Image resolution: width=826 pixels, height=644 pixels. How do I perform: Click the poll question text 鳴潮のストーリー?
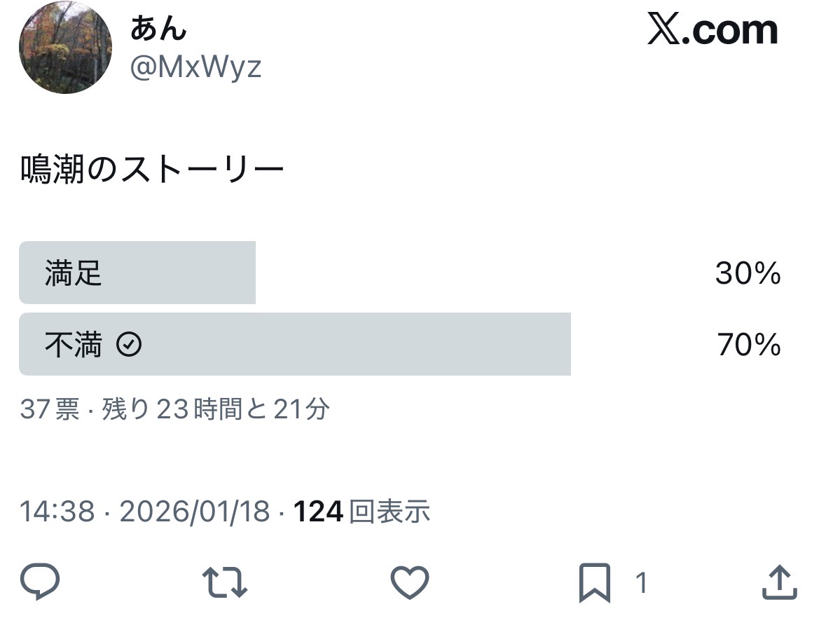click(x=152, y=170)
